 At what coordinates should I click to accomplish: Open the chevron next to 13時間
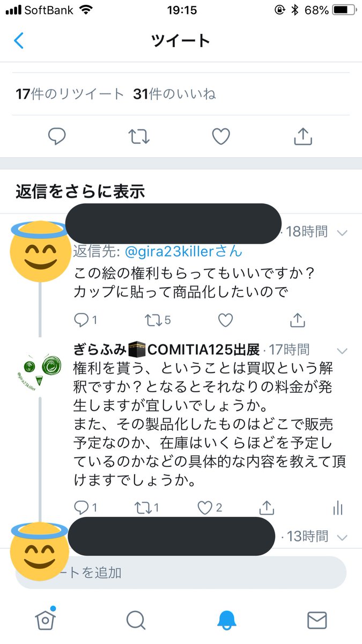tap(342, 537)
